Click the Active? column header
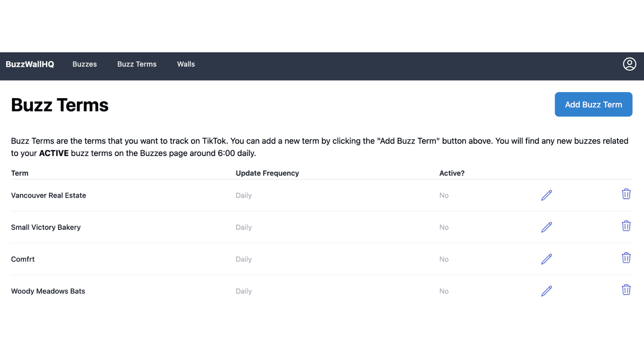The height and width of the screenshot is (362, 644). [452, 173]
